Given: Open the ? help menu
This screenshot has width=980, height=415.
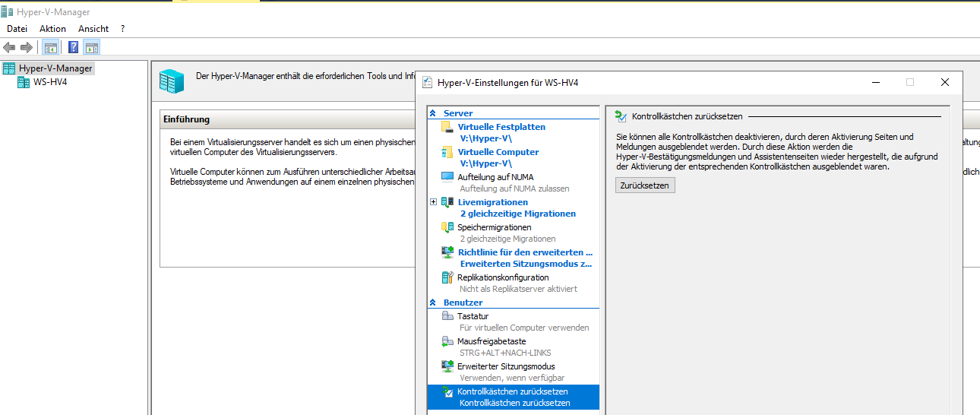Looking at the screenshot, I should pos(122,29).
